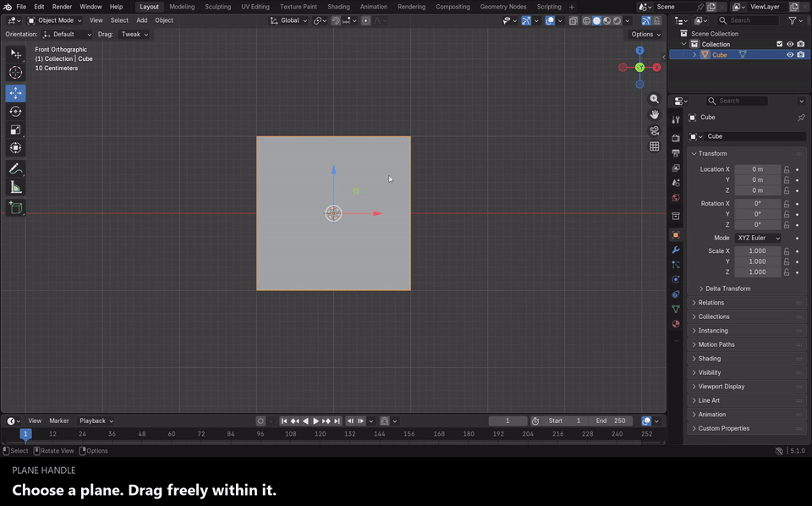Open the timeline Playback menu
Screen dimensions: 812x506
click(96, 421)
